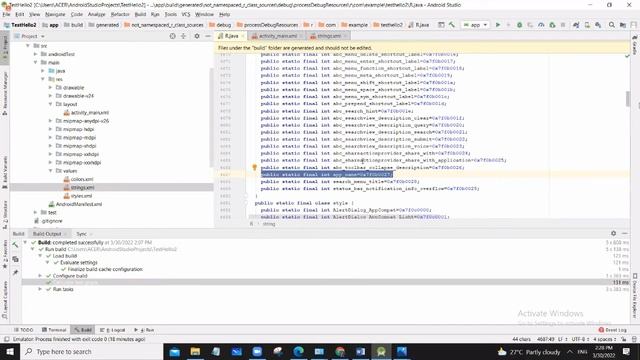This screenshot has width=640, height=360.
Task: Toggle the Build tool window button
Action: tap(83, 330)
